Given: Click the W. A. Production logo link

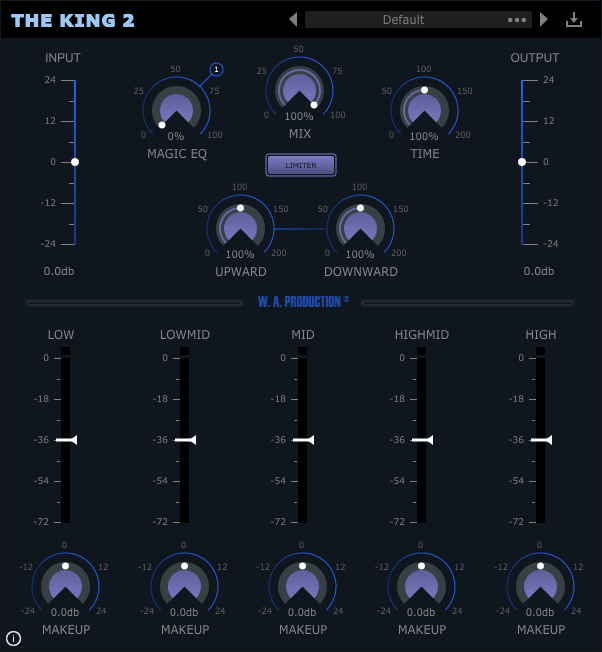Looking at the screenshot, I should click(301, 301).
